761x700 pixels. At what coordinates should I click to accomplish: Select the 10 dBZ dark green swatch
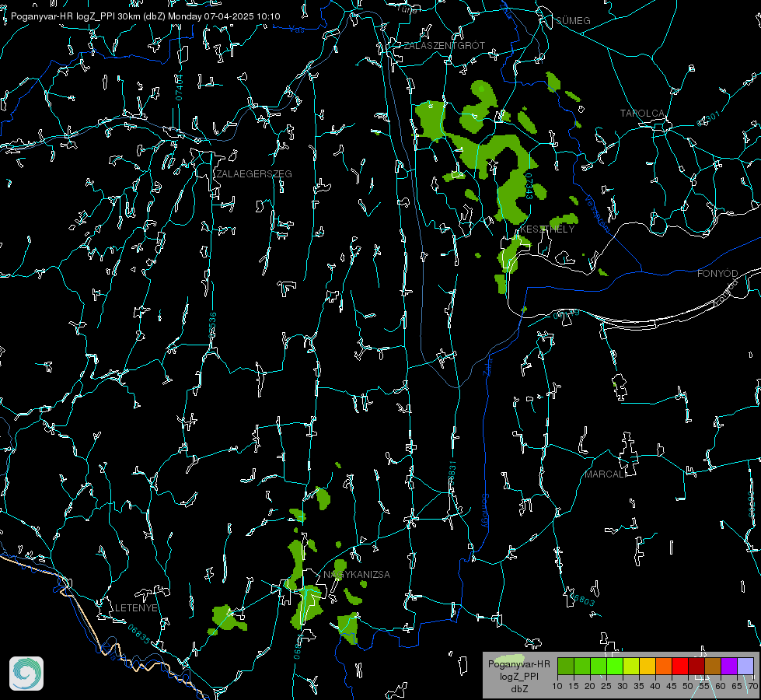pos(566,666)
